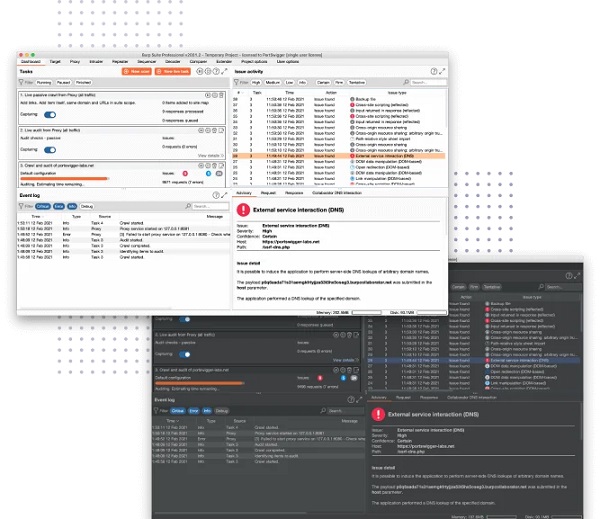Open settings of task 1 Live passive crawl
The image size is (600, 519).
point(215,95)
